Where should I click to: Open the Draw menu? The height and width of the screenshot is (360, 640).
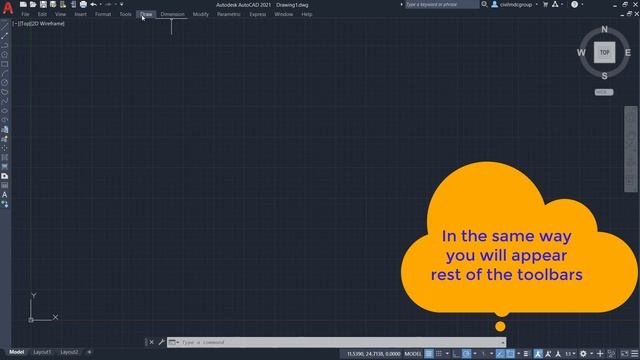point(146,14)
